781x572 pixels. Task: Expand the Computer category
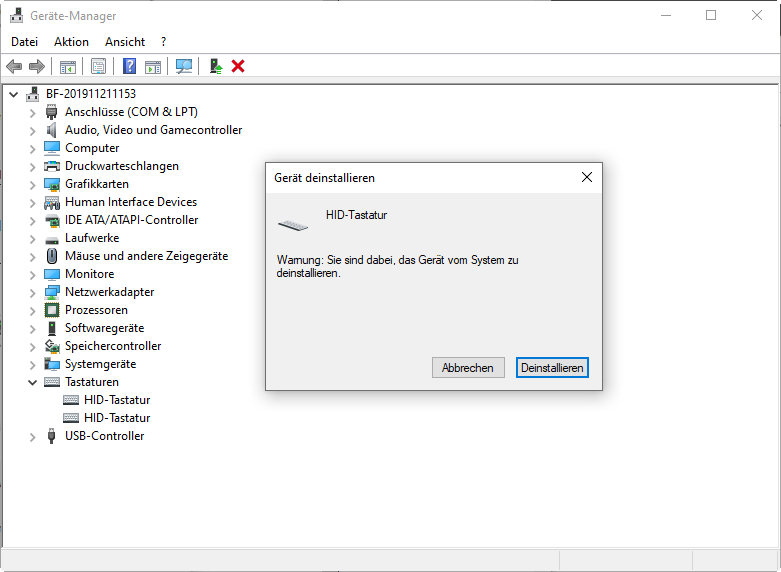coord(32,148)
